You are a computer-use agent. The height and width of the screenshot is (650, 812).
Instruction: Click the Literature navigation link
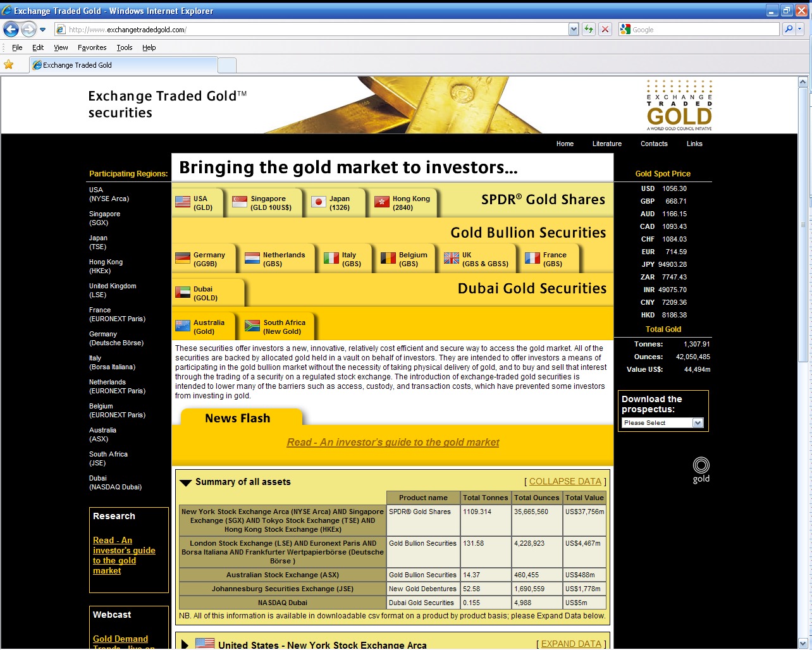click(x=606, y=144)
